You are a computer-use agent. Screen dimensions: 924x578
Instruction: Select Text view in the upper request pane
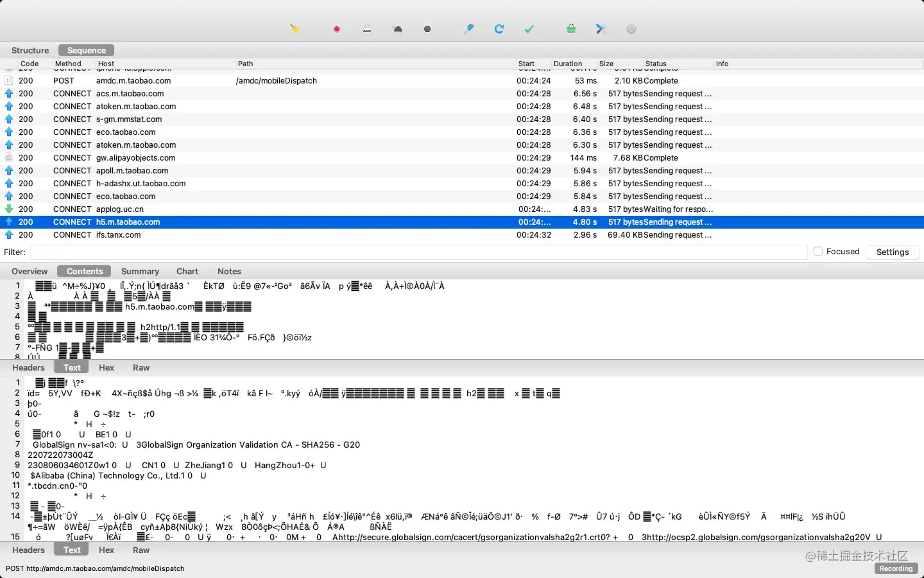(x=72, y=368)
